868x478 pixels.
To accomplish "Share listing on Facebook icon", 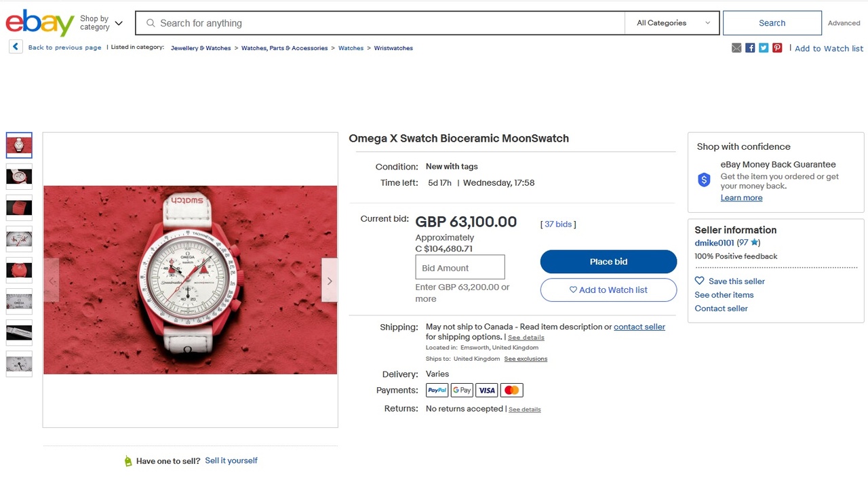I will point(750,48).
